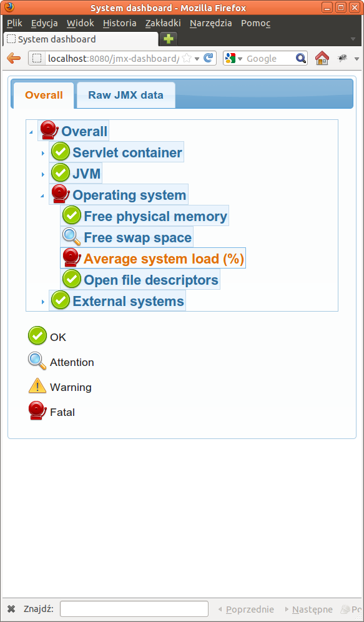Bookmark the page with the star icon
Screen dimensions: 364x622
click(186, 59)
